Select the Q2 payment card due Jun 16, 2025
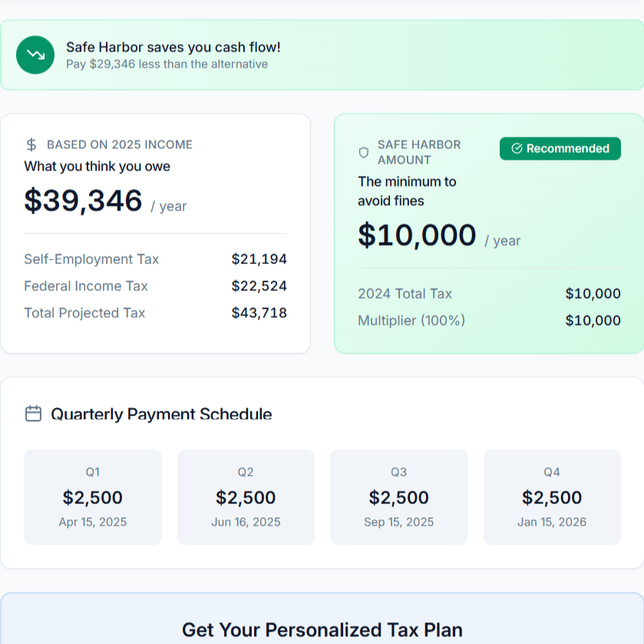 click(246, 497)
